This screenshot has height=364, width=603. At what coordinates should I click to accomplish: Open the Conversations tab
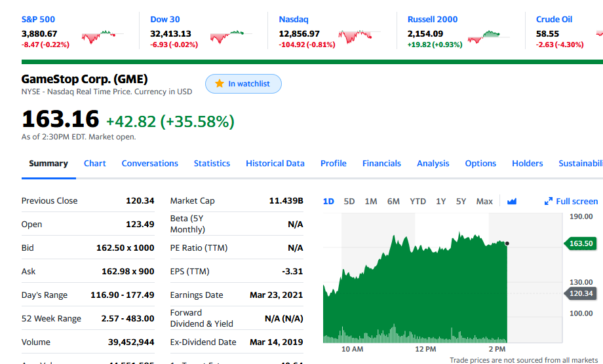click(149, 164)
